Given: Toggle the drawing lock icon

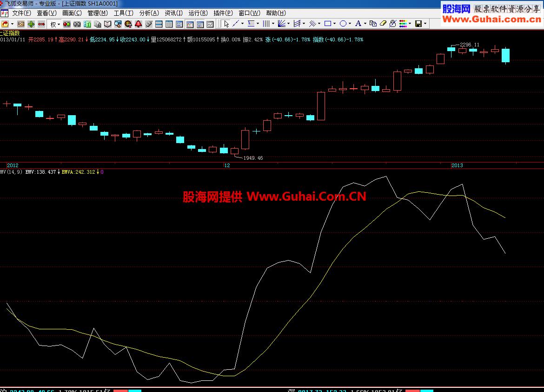Looking at the screenshot, I should coord(392,24).
